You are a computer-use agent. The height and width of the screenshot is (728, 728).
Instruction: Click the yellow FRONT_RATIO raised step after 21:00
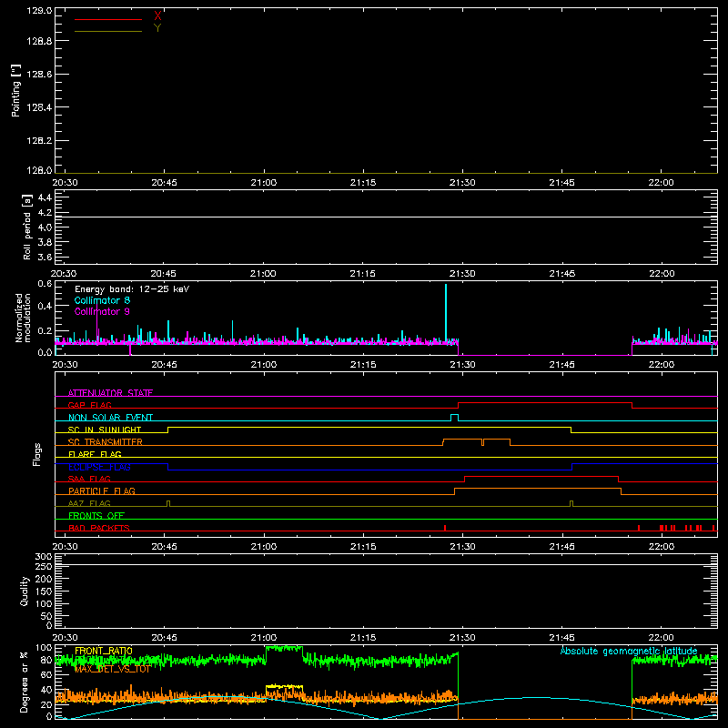point(284,686)
